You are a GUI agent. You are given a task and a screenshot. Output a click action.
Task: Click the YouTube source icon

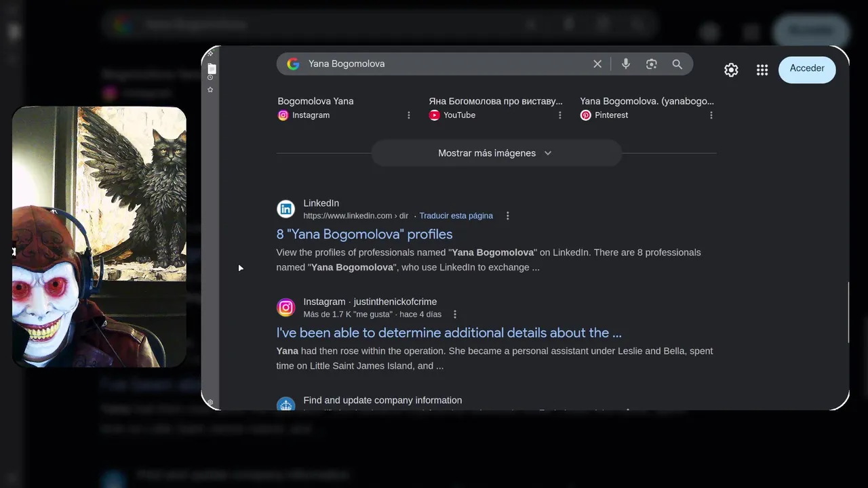click(x=435, y=115)
